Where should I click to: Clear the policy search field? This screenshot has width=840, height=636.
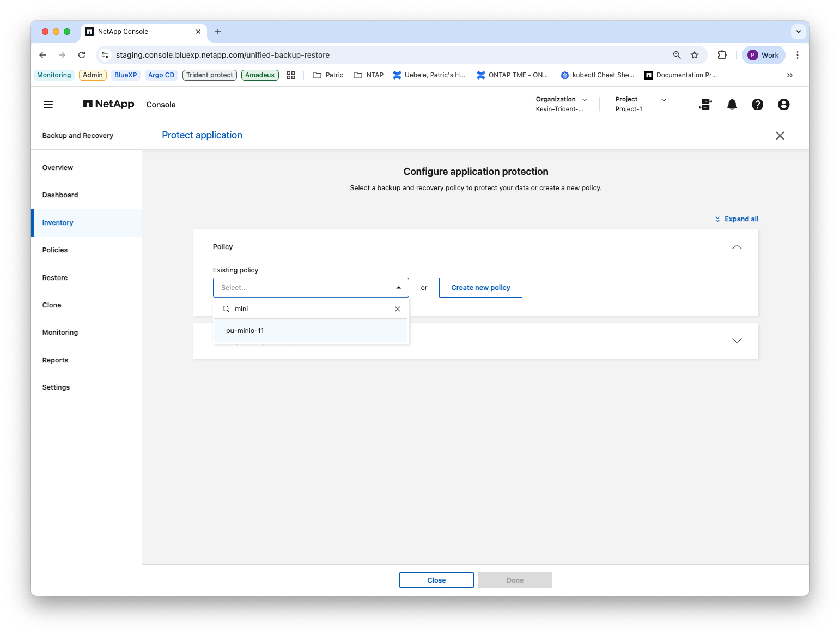point(398,309)
